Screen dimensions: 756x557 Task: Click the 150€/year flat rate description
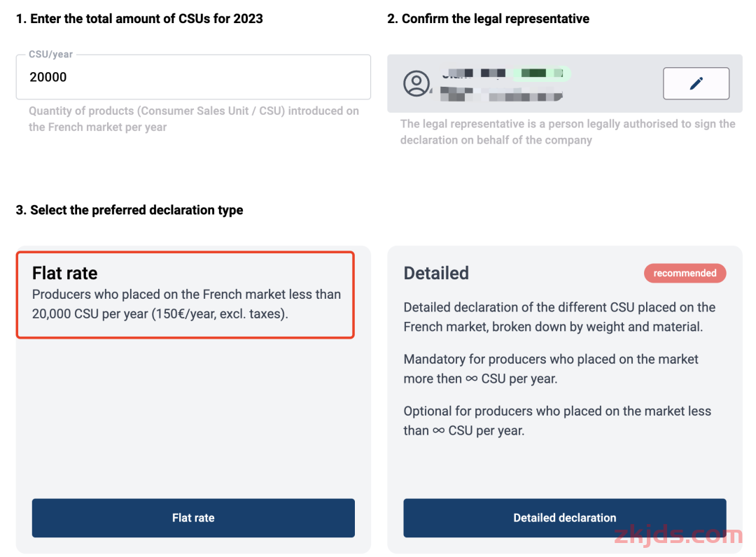[186, 304]
